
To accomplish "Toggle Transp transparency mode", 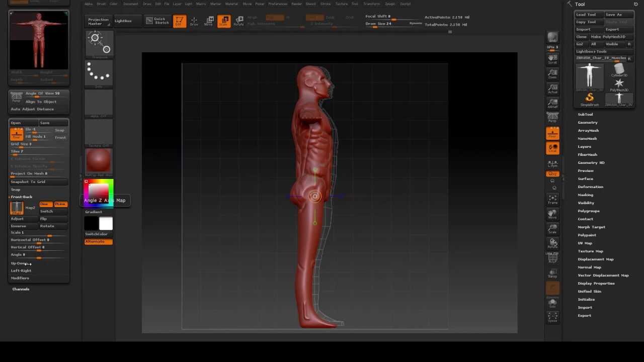I will (x=552, y=274).
